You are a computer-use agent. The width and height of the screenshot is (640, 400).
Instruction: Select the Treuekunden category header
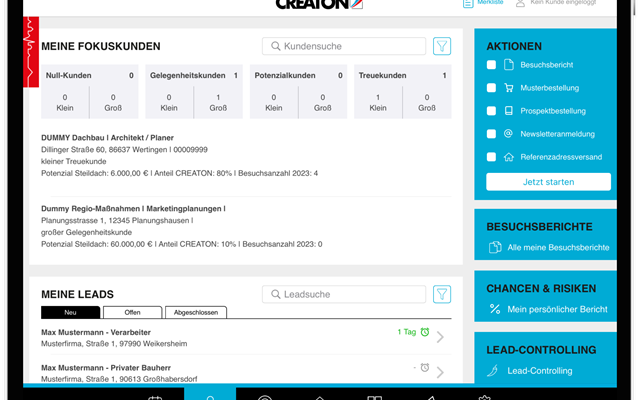[x=402, y=75]
